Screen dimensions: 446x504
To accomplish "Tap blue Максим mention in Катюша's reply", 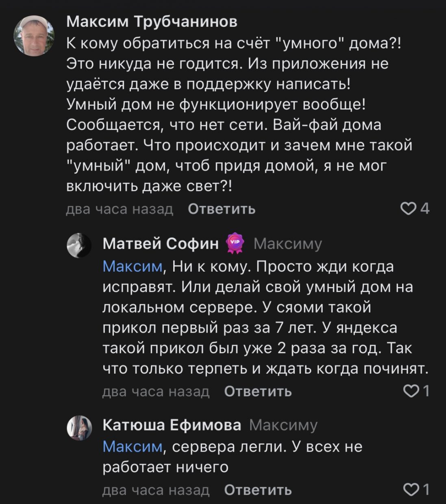I will [133, 447].
